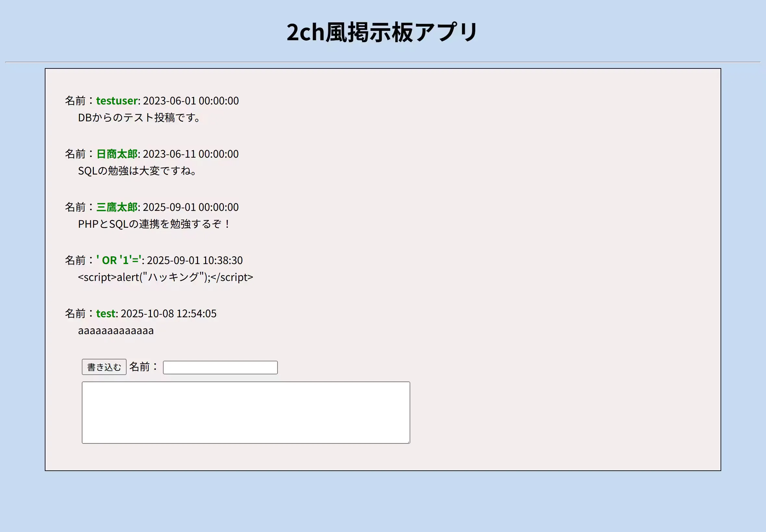Click the post PHPとSQLの連携を勉強するぞ！

[154, 224]
